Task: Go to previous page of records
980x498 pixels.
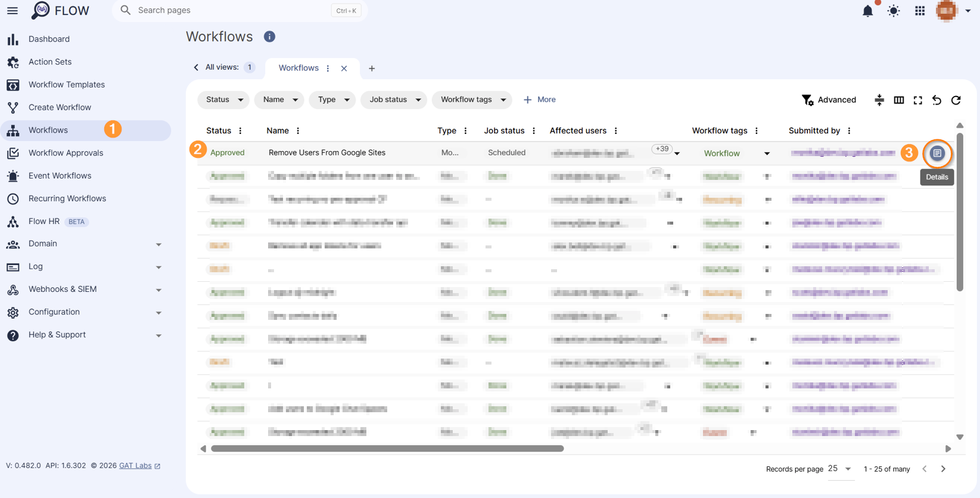Action: click(x=925, y=469)
